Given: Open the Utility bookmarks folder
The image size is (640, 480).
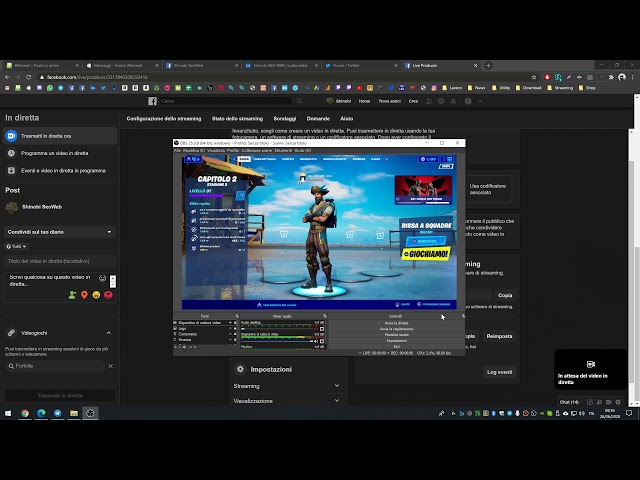Looking at the screenshot, I should [501, 88].
